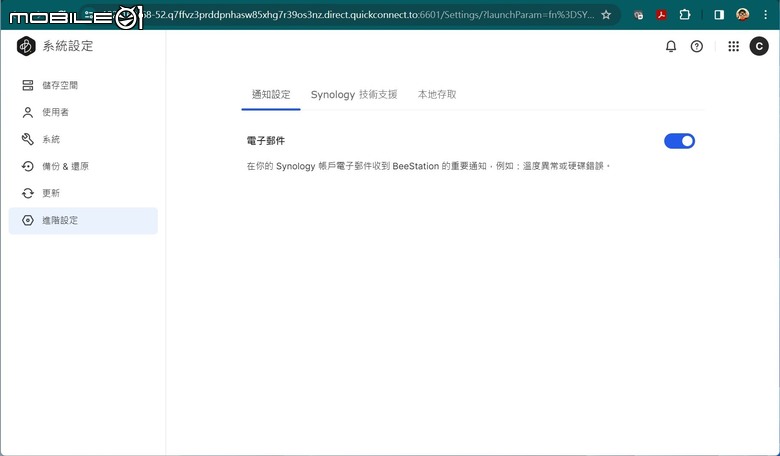
Task: Open 系統 in the sidebar
Action: 83,139
